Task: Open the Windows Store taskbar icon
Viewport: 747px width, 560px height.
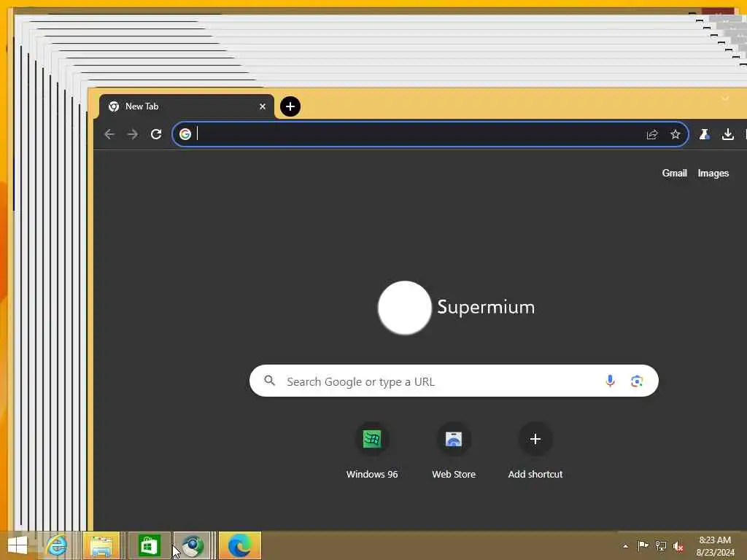Action: [149, 545]
